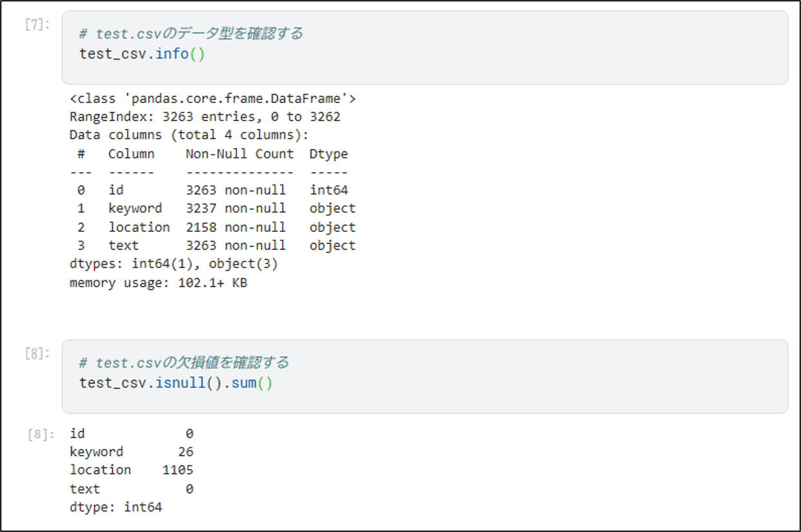801x532 pixels.
Task: Select output prompt label [8] beside results
Action: 40,434
